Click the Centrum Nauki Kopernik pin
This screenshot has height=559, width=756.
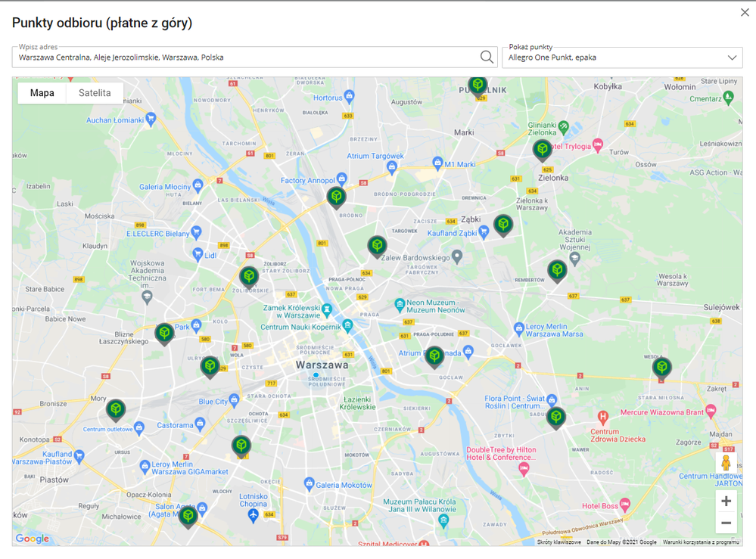tap(347, 325)
